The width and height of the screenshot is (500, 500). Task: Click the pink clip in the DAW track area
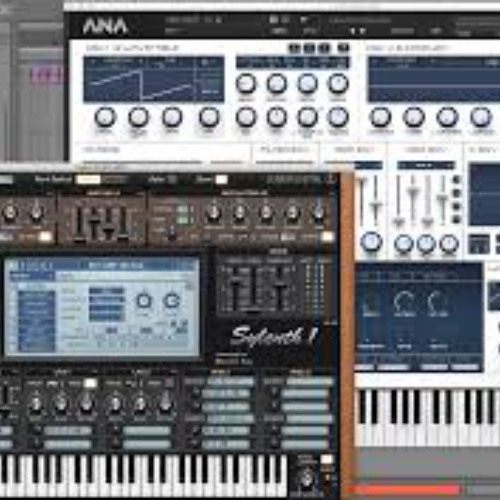pos(47,74)
